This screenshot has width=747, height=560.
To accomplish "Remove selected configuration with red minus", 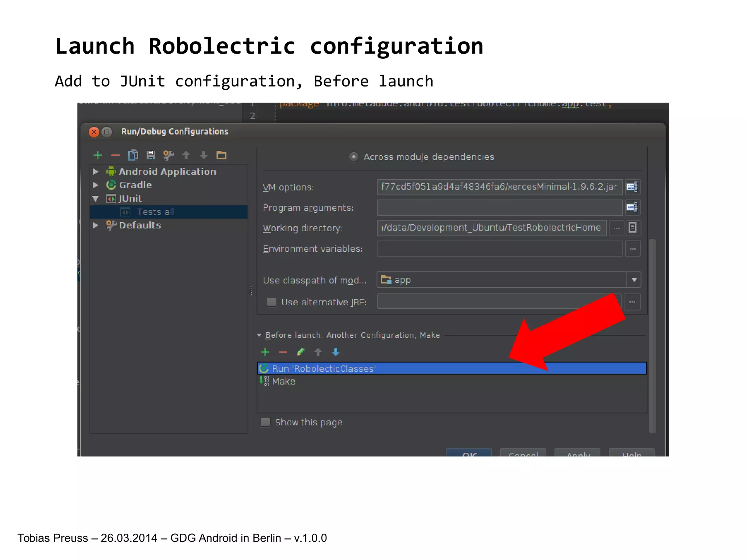I will (115, 155).
